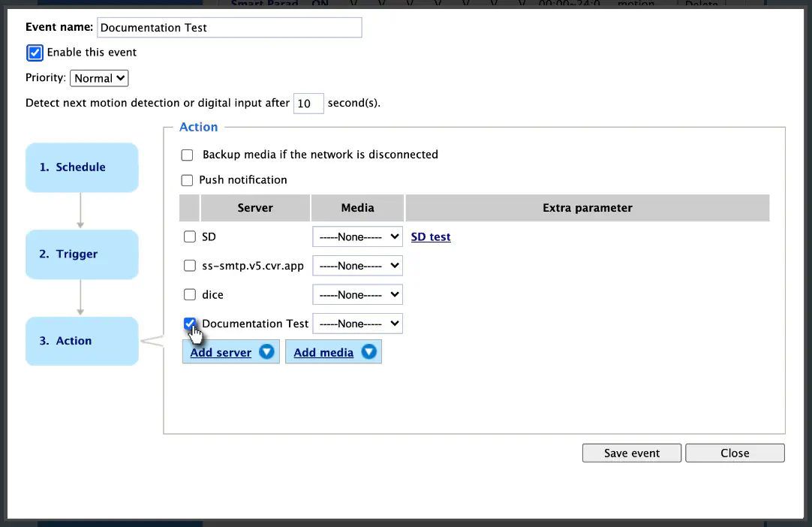812x527 pixels.
Task: Click the Documentation Test server name in table
Action: (x=255, y=324)
